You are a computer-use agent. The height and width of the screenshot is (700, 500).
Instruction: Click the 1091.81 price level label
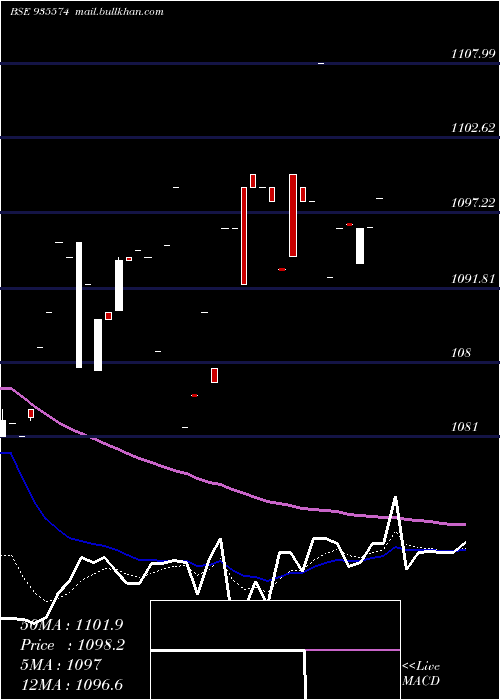pyautogui.click(x=473, y=279)
